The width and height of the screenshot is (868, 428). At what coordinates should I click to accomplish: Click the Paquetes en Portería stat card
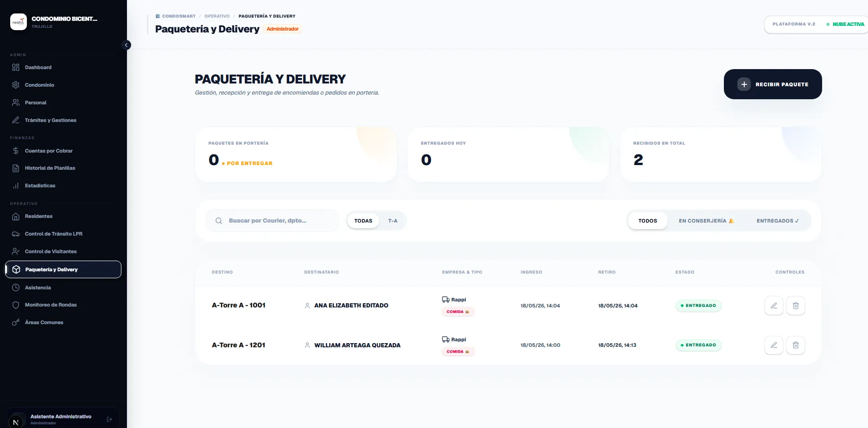click(x=296, y=154)
